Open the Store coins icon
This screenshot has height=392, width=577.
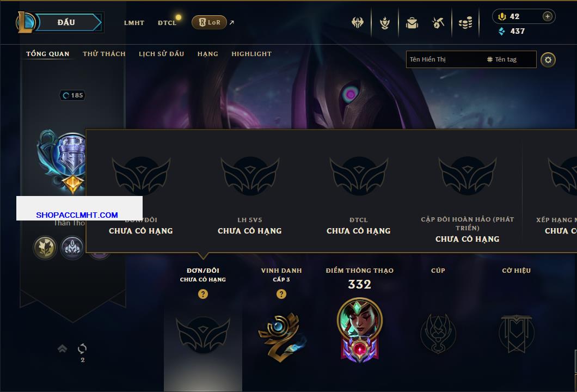tap(465, 23)
